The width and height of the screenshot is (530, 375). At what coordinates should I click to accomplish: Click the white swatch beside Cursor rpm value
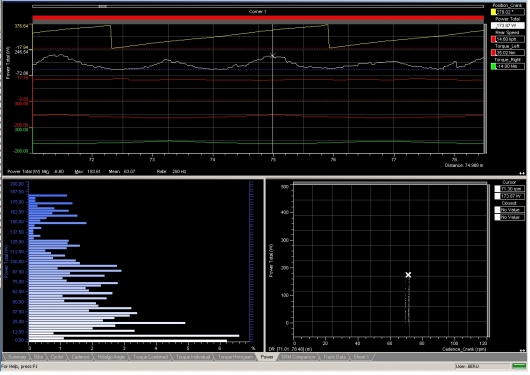click(497, 189)
